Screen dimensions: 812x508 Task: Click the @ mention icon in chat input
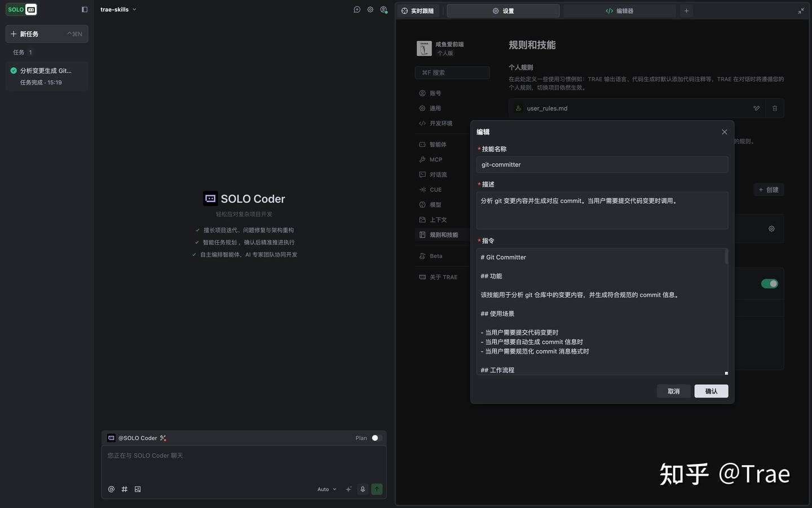click(111, 489)
